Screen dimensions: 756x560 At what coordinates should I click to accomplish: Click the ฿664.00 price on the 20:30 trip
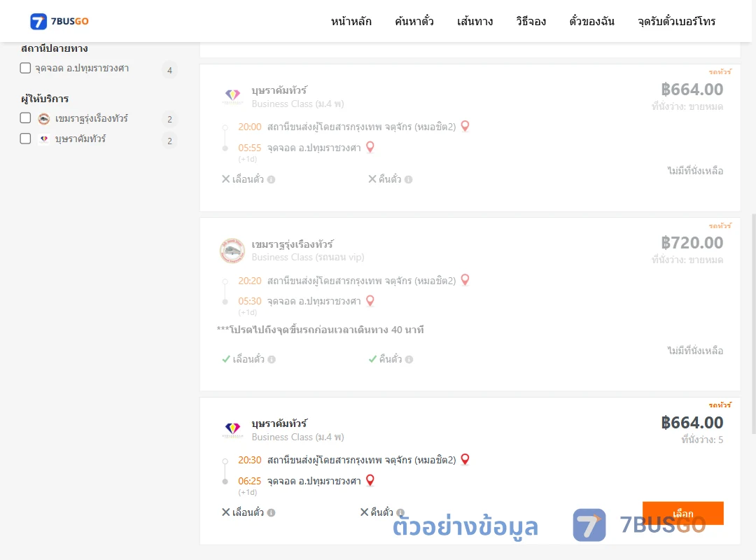[692, 423]
